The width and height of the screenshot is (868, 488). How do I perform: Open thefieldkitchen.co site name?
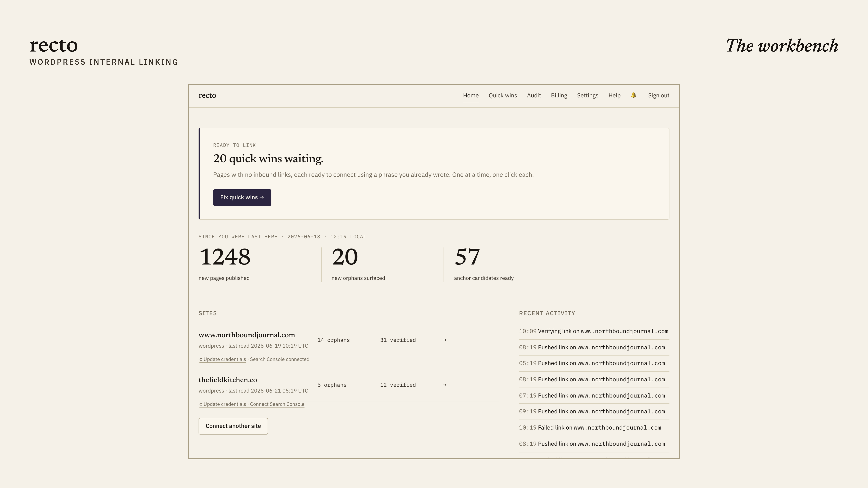[x=228, y=380]
